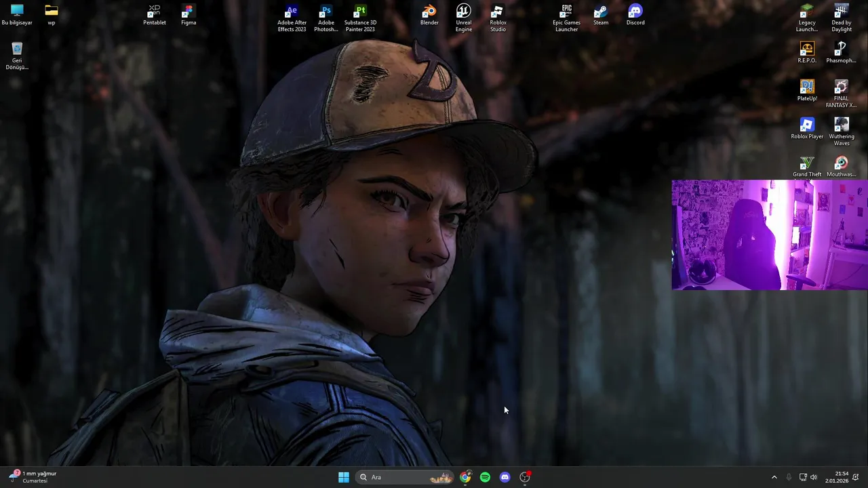Screen dimensions: 868x488
Task: Open the OBS Studio taskbar icon
Action: pyautogui.click(x=524, y=477)
